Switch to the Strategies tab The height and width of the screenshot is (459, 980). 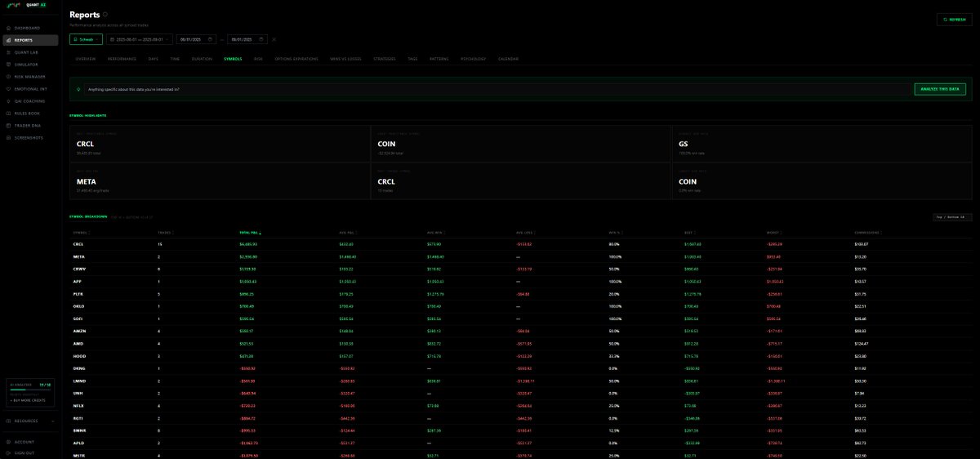coord(385,59)
